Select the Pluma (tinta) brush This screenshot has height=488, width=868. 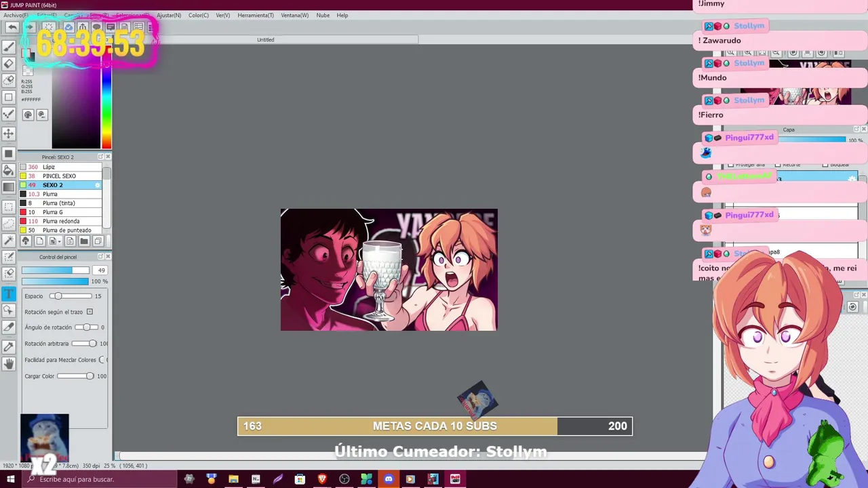tap(60, 203)
